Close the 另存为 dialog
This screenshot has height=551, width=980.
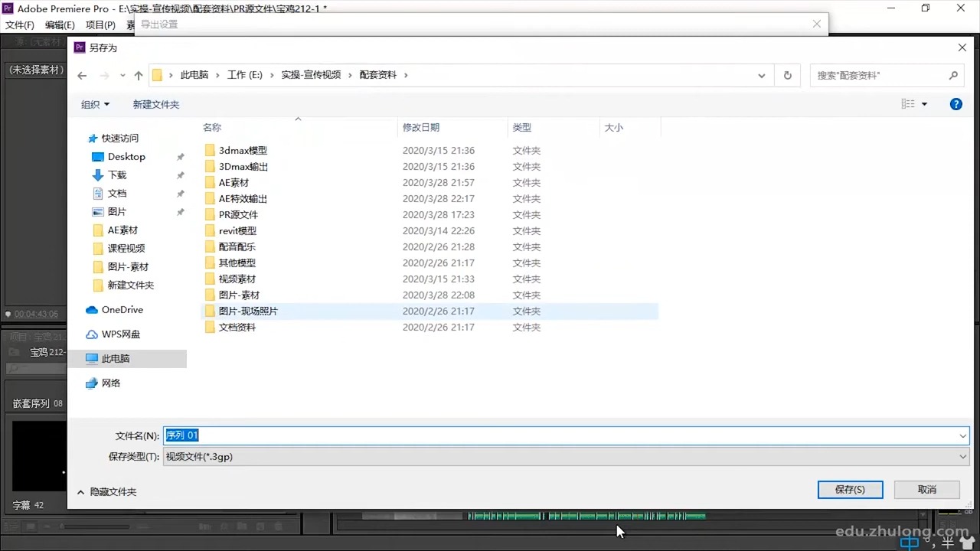point(962,47)
